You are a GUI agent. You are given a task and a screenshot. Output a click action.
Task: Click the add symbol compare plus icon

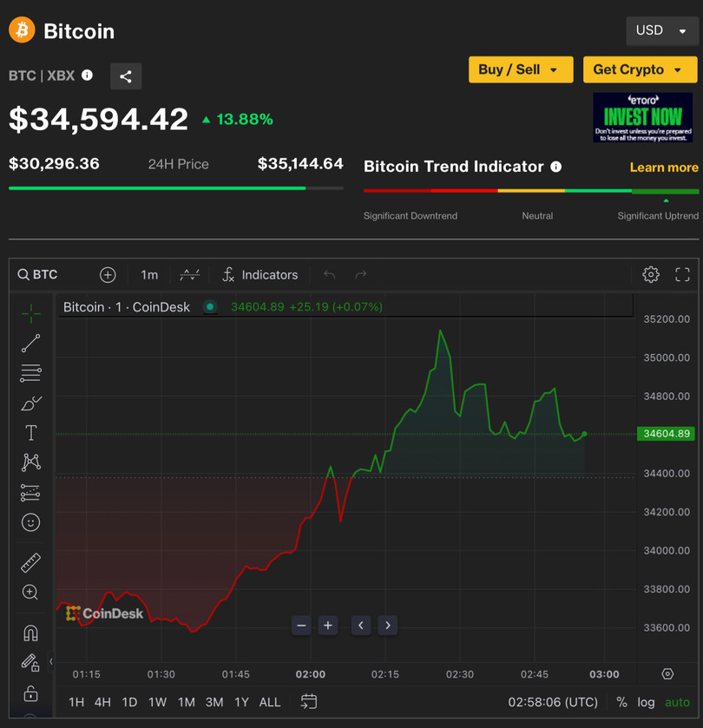108,275
